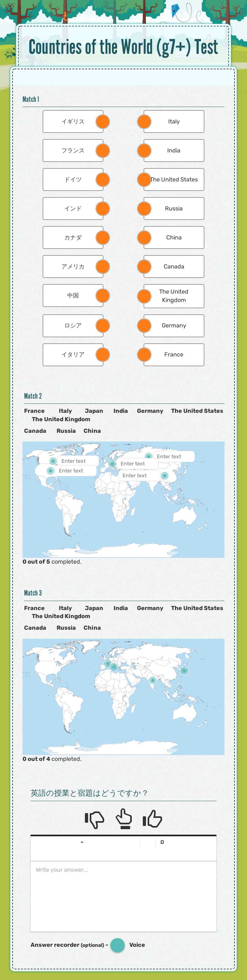Click Enter text field over Europe on map

(x=137, y=464)
